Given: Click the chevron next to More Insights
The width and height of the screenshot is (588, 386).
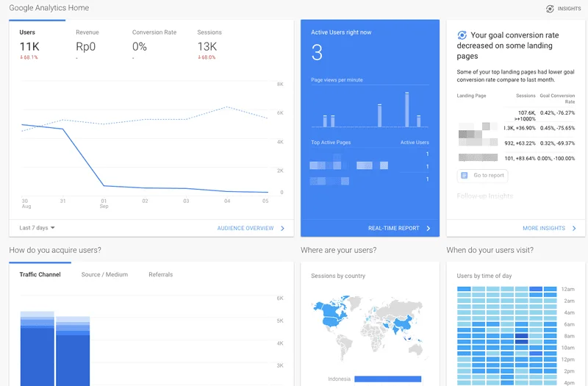Looking at the screenshot, I should 574,228.
